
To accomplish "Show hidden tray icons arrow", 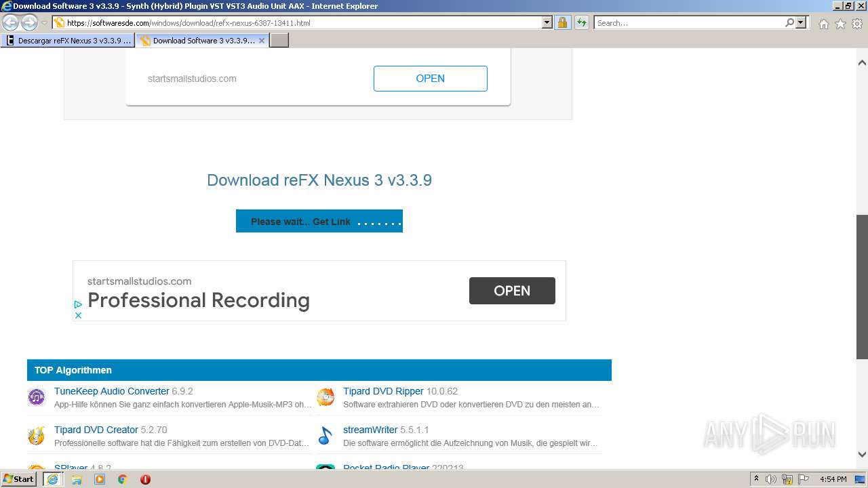I will 756,479.
